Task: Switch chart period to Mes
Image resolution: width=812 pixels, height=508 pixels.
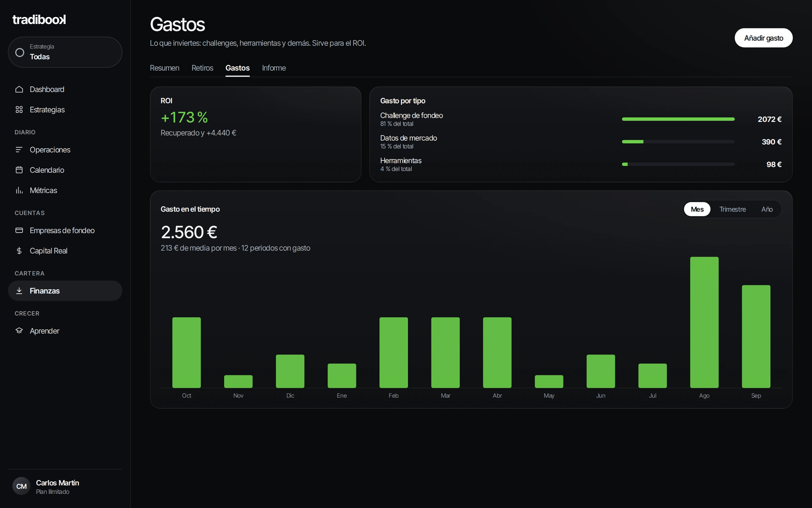Action: 697,209
